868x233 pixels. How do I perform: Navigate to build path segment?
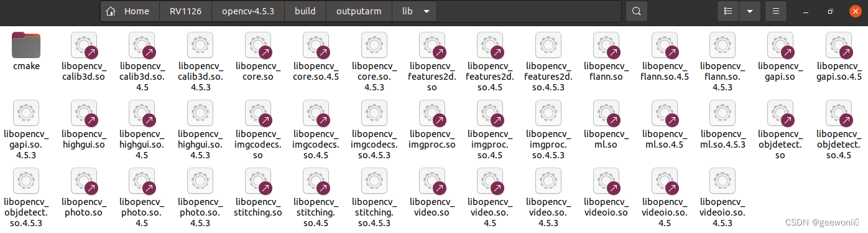[305, 11]
